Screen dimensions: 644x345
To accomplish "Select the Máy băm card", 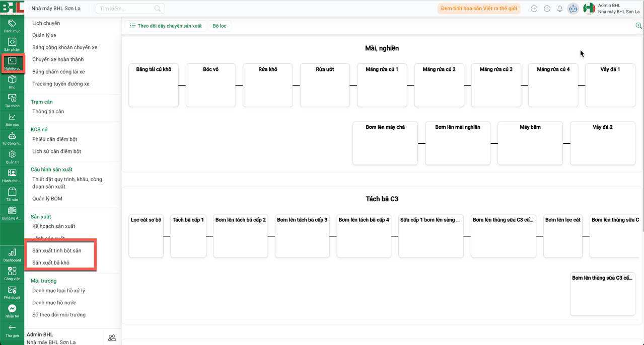I will (x=530, y=143).
